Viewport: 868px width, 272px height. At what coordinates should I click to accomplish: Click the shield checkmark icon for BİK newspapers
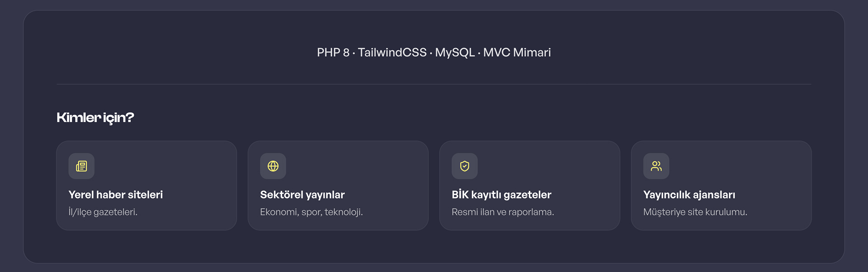coord(465,166)
